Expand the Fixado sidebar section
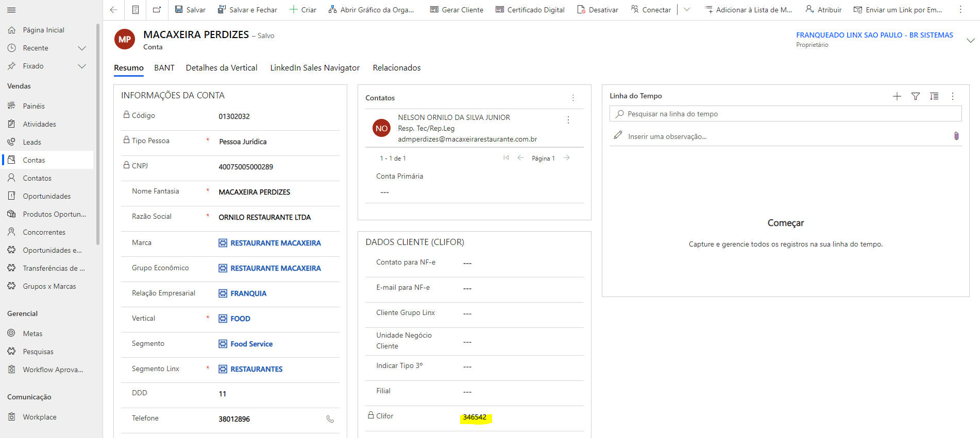This screenshot has width=980, height=438. pyautogui.click(x=81, y=66)
